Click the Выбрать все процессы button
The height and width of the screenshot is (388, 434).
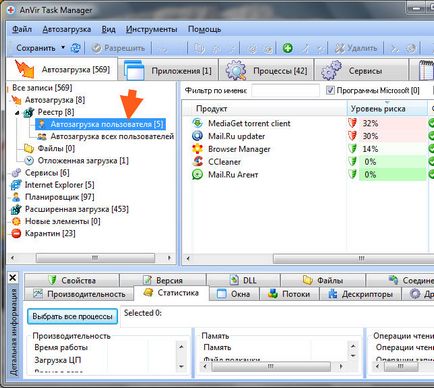[x=72, y=316]
